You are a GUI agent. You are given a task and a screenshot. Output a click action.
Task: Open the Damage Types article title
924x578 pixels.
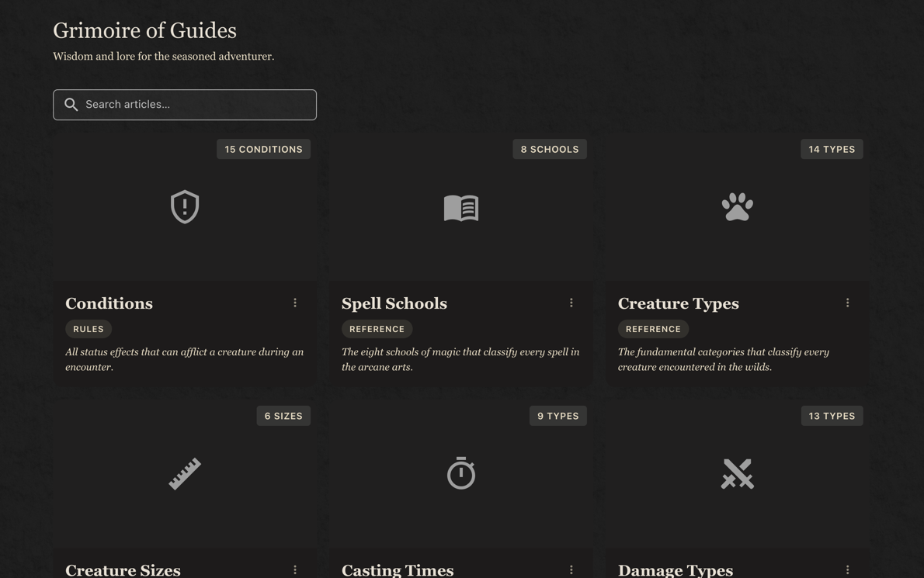pyautogui.click(x=676, y=569)
